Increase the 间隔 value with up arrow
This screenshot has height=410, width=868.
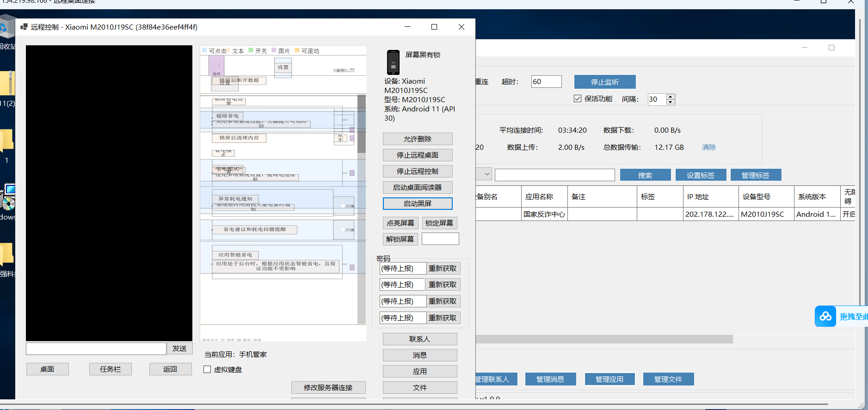[671, 96]
